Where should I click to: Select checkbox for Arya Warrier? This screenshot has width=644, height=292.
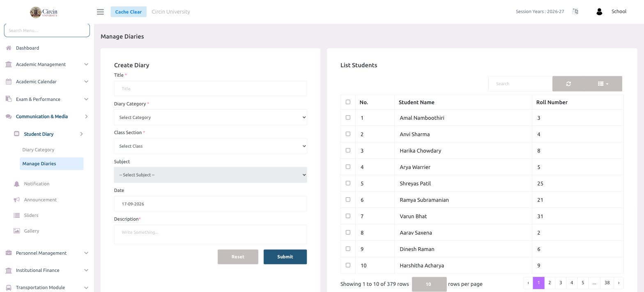[348, 167]
